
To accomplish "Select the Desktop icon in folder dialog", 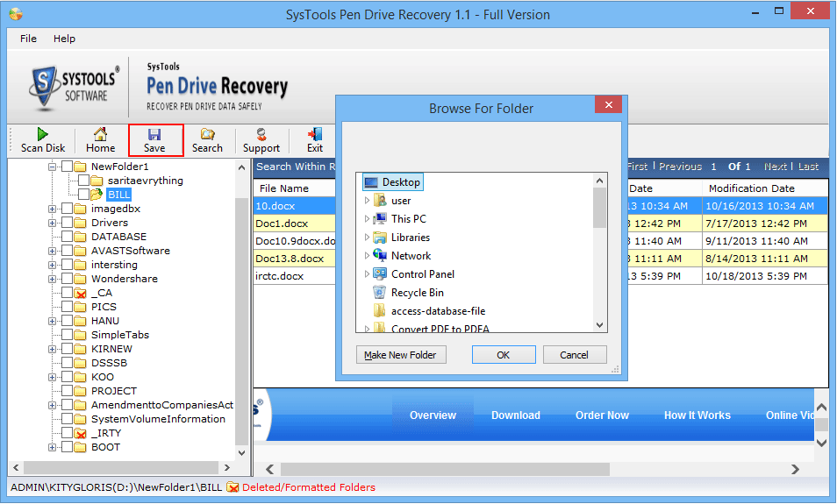I will pyautogui.click(x=370, y=182).
